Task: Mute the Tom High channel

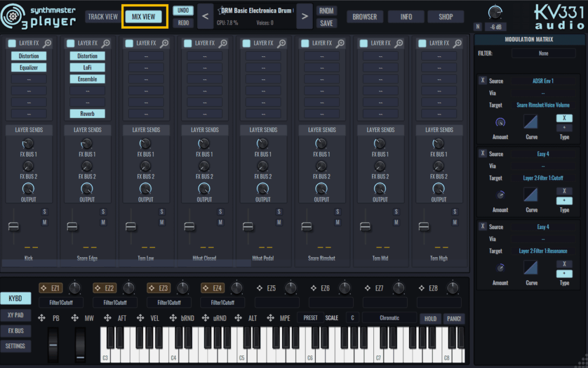Action: point(455,222)
